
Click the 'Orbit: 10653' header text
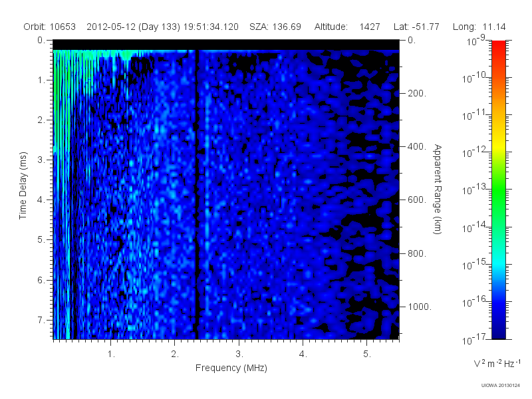click(49, 27)
